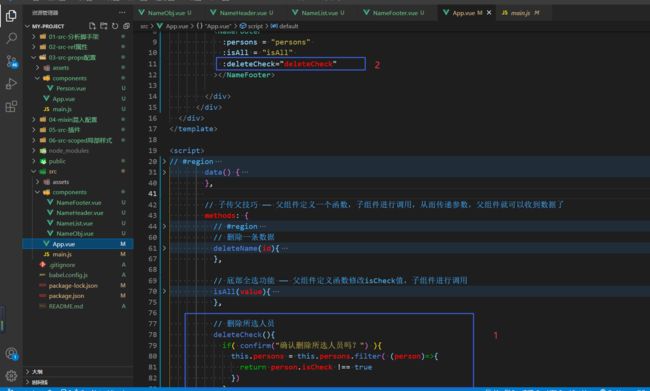This screenshot has width=650, height=391.
Task: Click the 'default' breadcrumb segment
Action: [289, 26]
